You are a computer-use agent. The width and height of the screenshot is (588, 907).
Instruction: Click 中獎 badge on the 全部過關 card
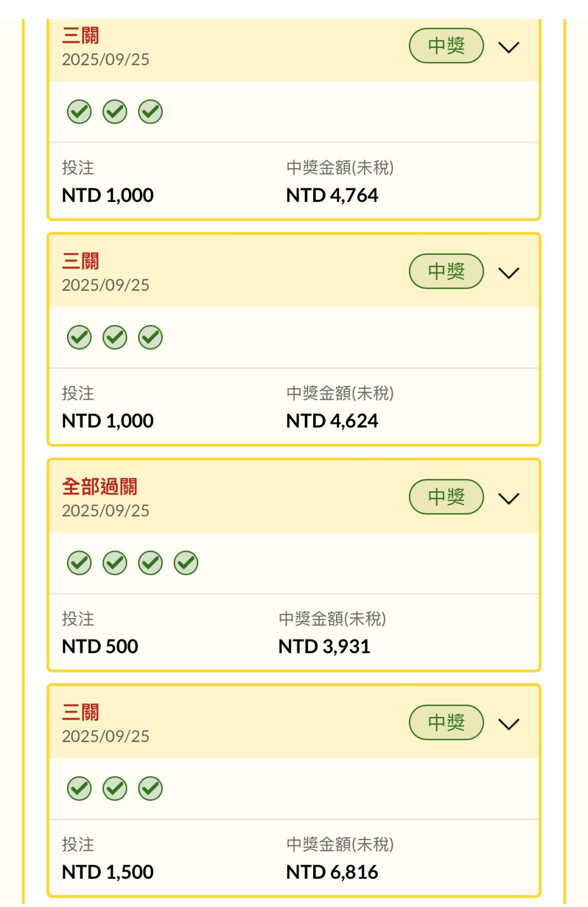(x=446, y=497)
